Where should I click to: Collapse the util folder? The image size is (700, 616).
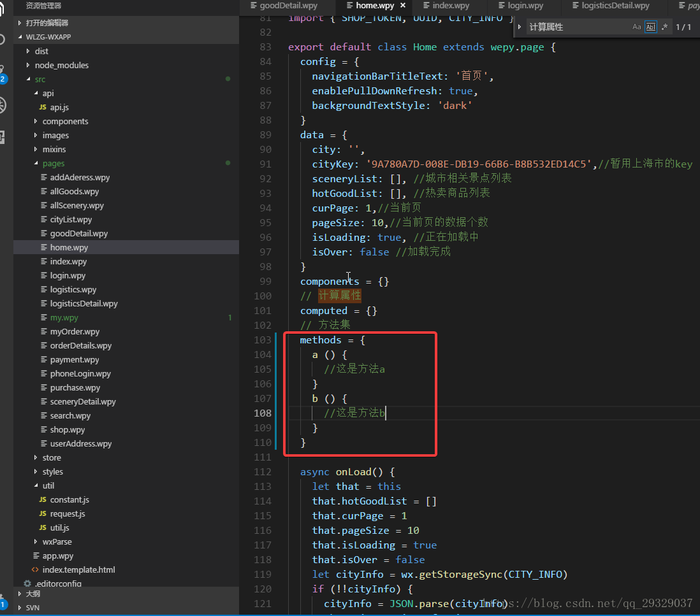pos(36,485)
